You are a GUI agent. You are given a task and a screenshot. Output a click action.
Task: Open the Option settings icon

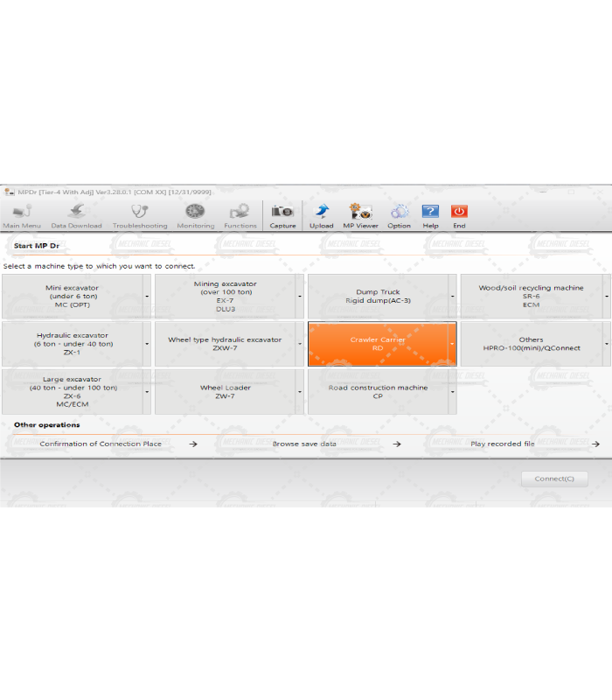coord(399,213)
